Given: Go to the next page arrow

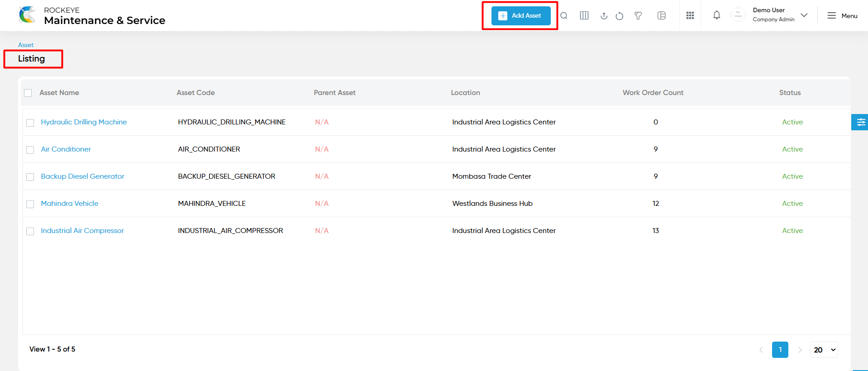Looking at the screenshot, I should click(800, 350).
